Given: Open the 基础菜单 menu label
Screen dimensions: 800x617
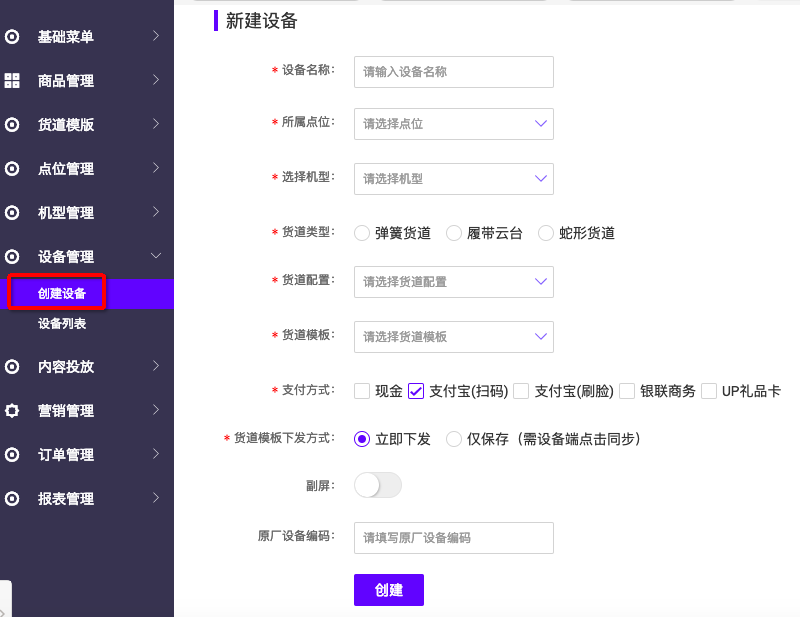Looking at the screenshot, I should tap(66, 37).
